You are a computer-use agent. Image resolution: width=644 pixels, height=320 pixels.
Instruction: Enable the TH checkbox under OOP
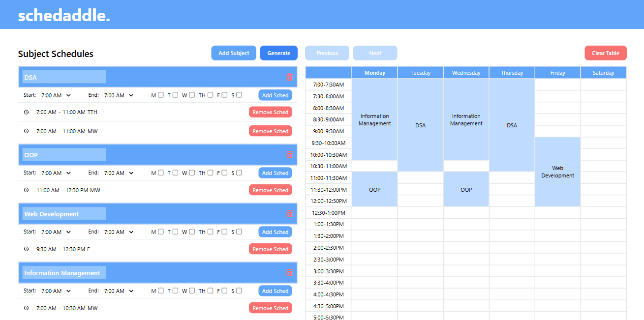(210, 173)
